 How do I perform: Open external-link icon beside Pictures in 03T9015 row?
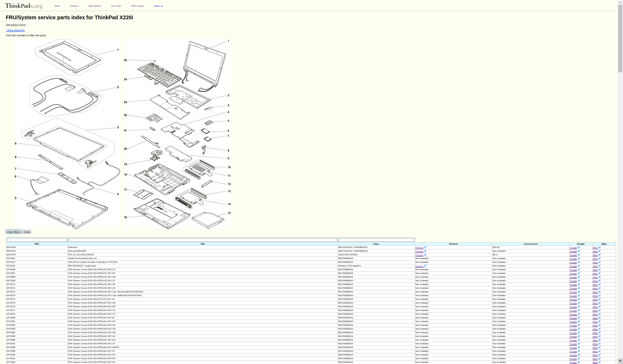(x=425, y=266)
